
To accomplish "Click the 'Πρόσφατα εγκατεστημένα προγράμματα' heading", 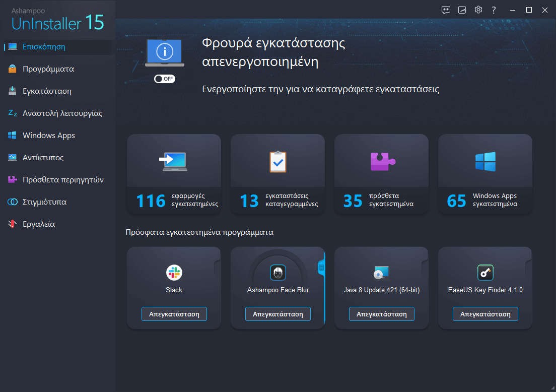I will pos(199,232).
